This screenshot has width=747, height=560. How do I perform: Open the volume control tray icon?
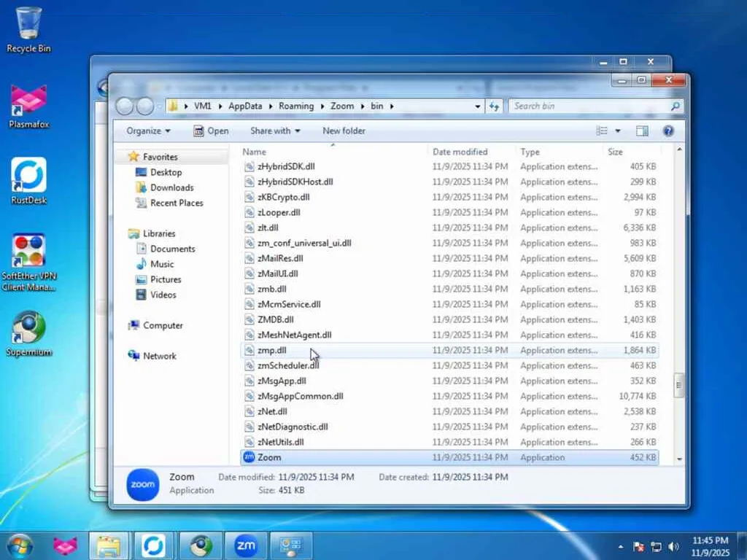click(x=673, y=547)
